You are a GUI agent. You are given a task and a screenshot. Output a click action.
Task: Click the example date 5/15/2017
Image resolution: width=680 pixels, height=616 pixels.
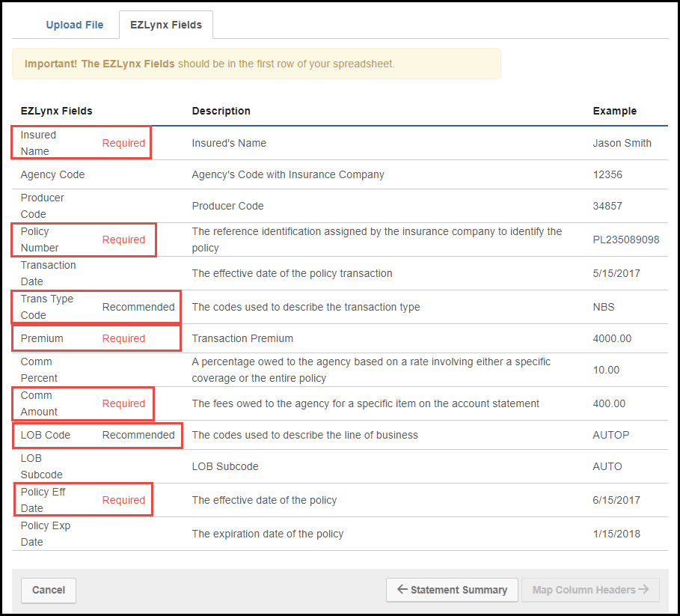[616, 273]
